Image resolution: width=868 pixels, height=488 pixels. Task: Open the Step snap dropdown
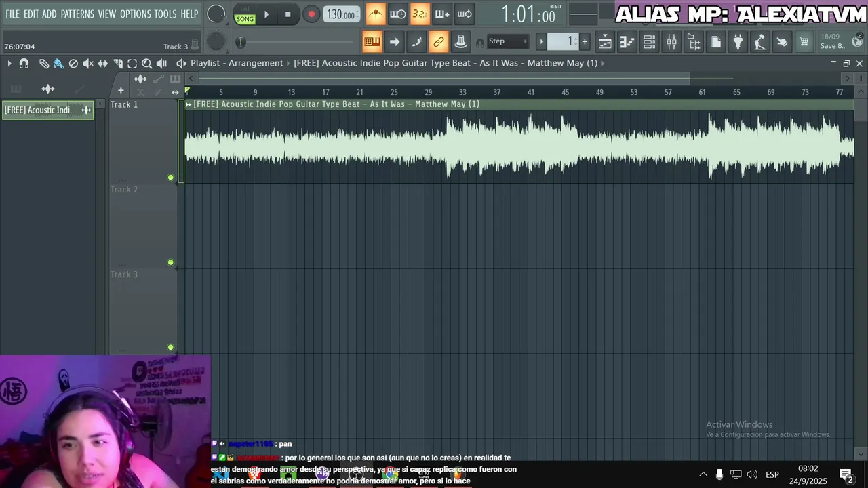tap(507, 41)
